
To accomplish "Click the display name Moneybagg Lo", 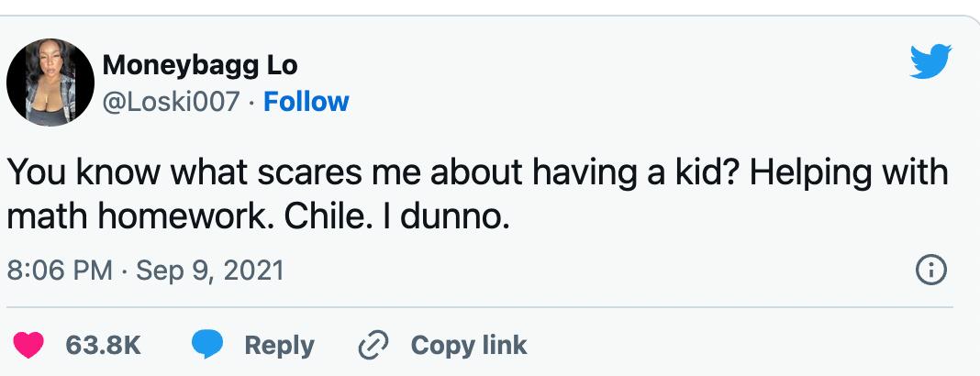I will 200,65.
